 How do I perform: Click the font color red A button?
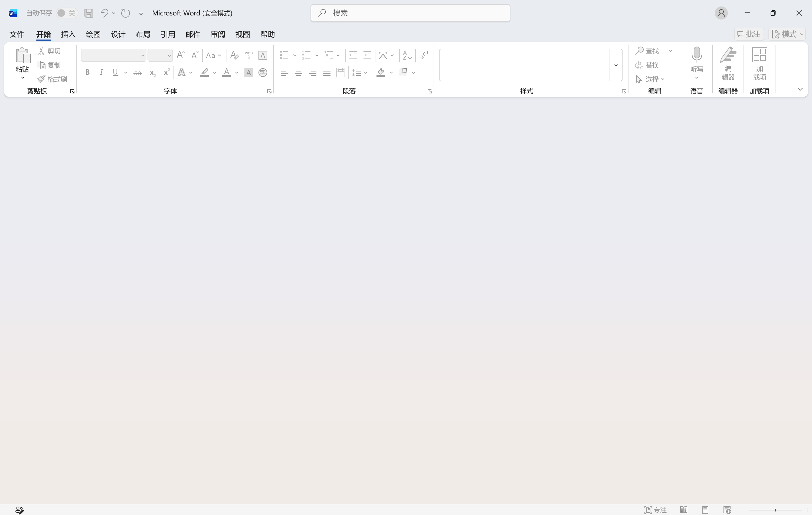pos(227,73)
